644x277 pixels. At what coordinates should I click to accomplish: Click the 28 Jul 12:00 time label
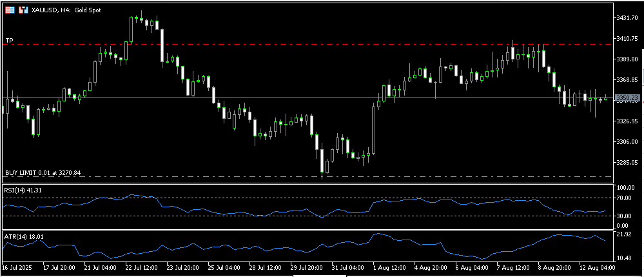pos(265,267)
